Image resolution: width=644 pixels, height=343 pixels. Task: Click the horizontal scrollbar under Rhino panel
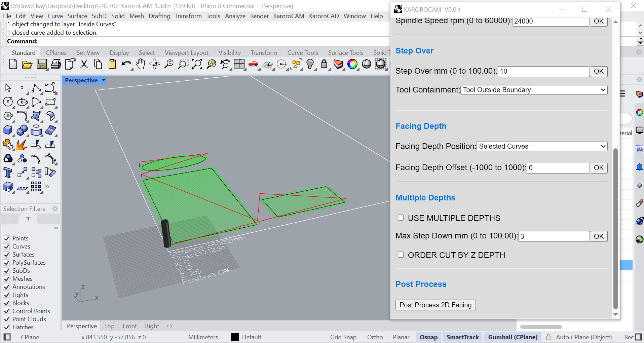click(541, 327)
